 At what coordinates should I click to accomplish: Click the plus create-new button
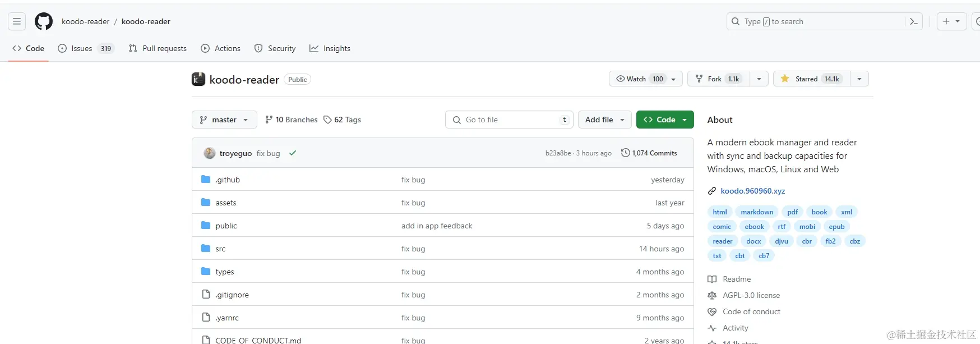pos(946,21)
